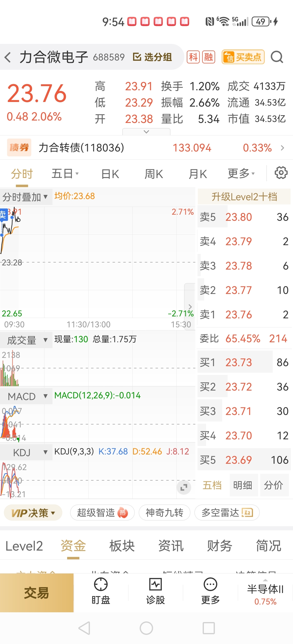Open the 五日 dropdown tab

coord(65,174)
